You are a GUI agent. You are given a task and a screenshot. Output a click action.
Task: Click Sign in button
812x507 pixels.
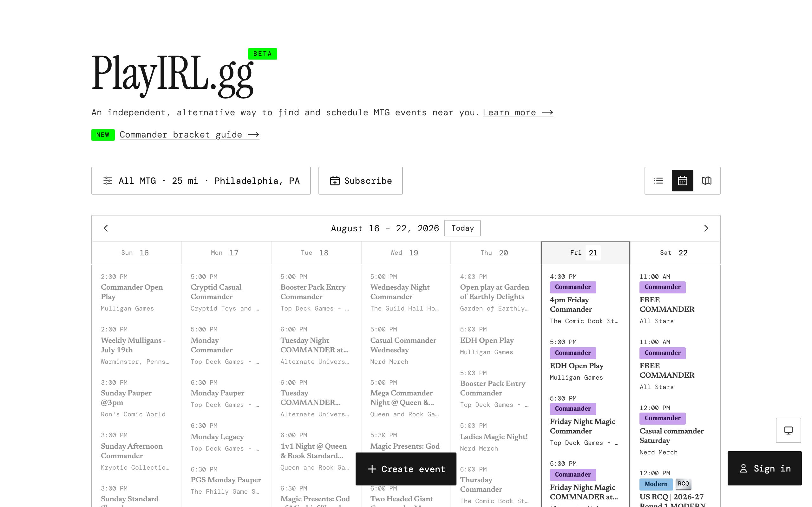764,468
